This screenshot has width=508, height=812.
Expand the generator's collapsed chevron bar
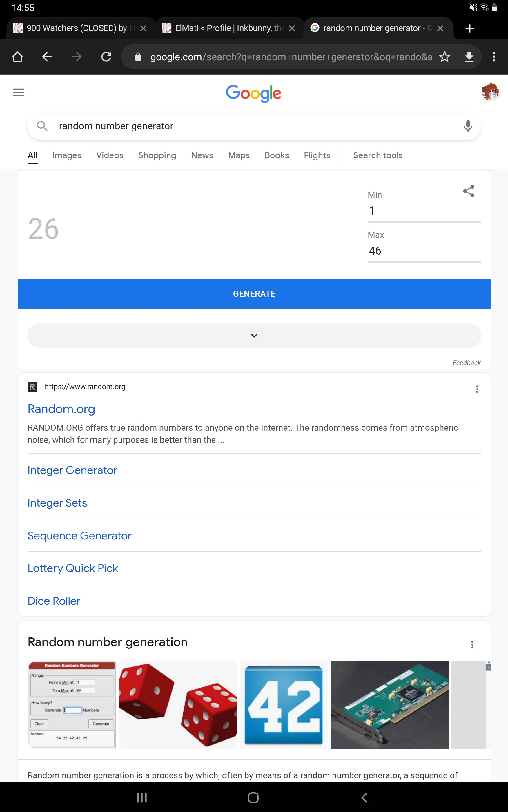pos(254,336)
